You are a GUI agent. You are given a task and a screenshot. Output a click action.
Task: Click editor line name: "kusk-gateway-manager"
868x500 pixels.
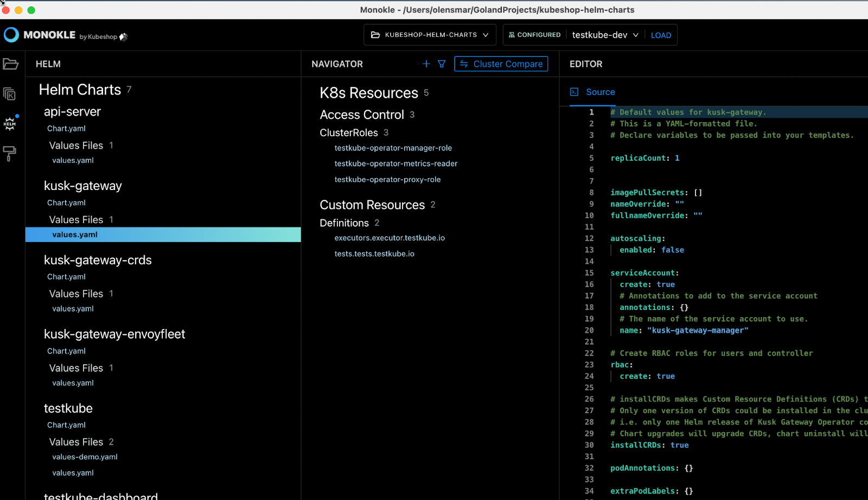coord(684,331)
